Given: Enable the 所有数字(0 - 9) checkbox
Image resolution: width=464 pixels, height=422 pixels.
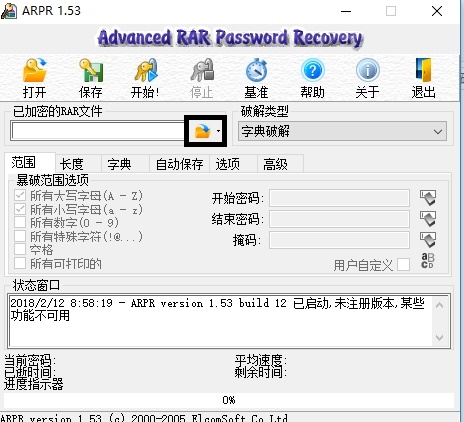Looking at the screenshot, I should pyautogui.click(x=20, y=222).
